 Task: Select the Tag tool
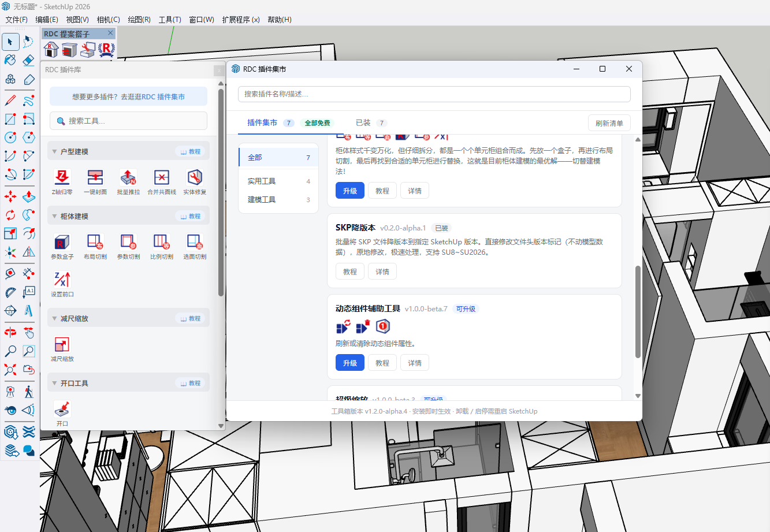(28, 79)
